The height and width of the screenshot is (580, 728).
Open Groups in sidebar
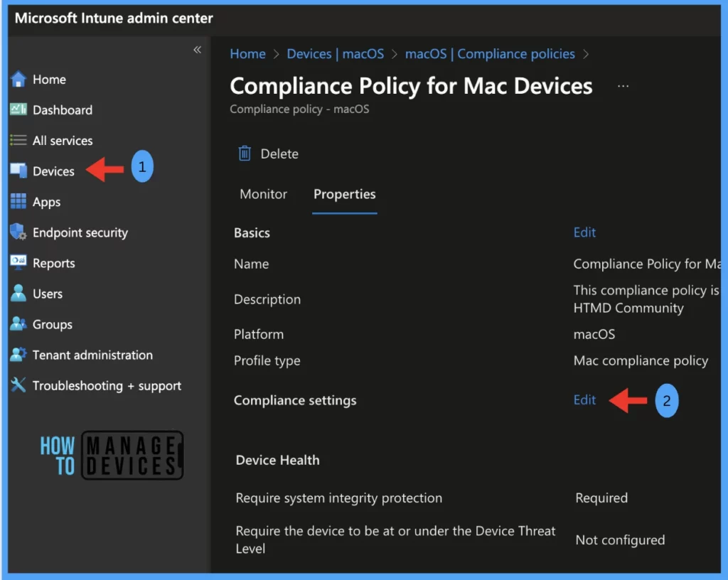click(x=52, y=324)
